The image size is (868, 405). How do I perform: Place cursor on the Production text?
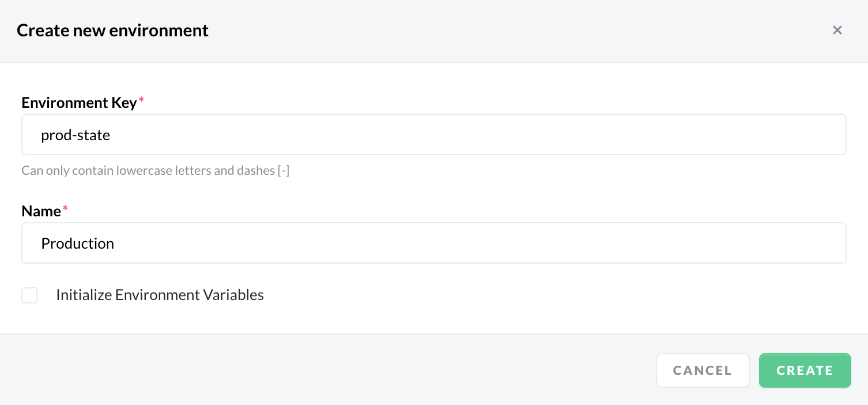coord(77,243)
